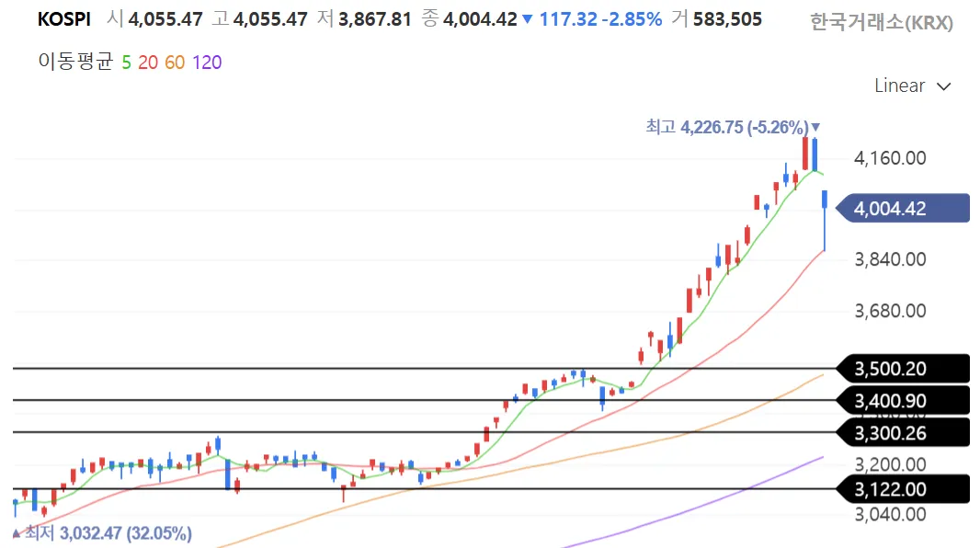Image resolution: width=980 pixels, height=548 pixels.
Task: Click the 한국거래소(KRX) exchange label
Action: pyautogui.click(x=881, y=23)
